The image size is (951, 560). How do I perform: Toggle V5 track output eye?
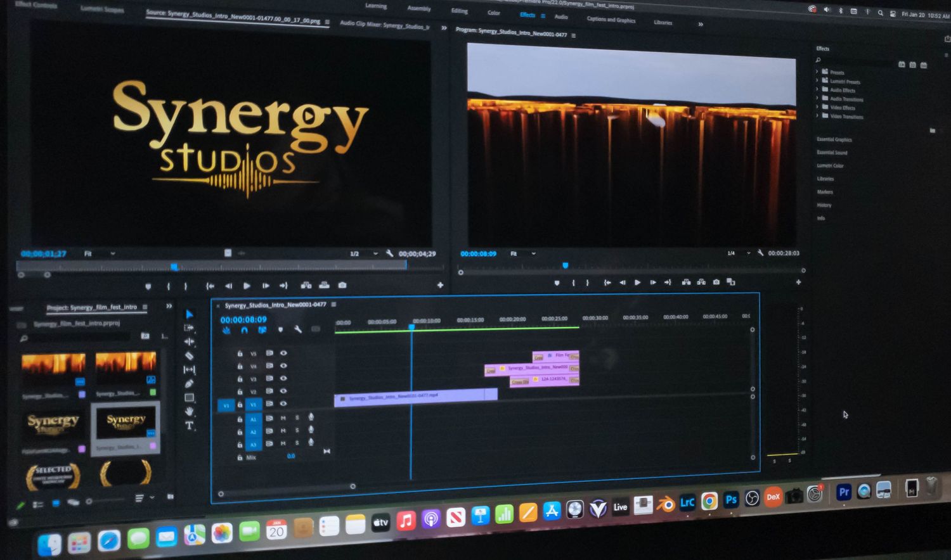283,353
